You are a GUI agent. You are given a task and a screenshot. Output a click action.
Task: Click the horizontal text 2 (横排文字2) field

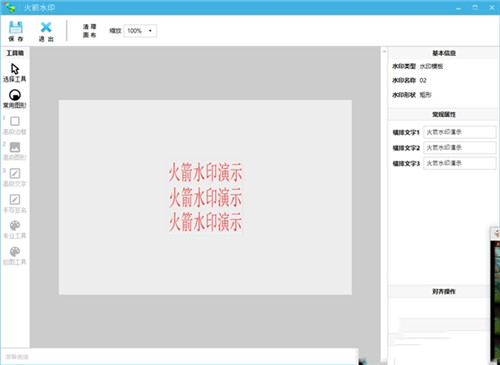(x=460, y=148)
